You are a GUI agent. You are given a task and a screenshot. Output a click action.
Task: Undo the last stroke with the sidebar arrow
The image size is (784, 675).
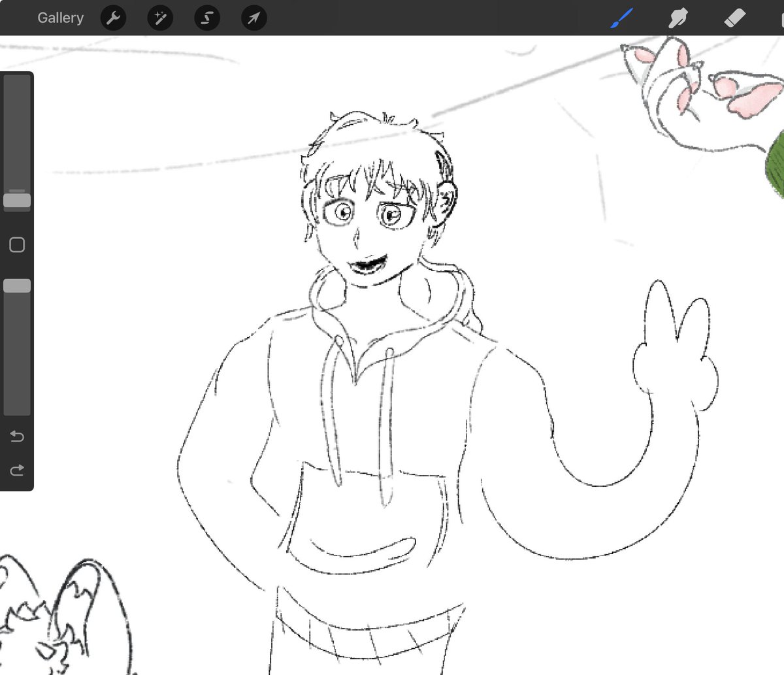point(17,436)
